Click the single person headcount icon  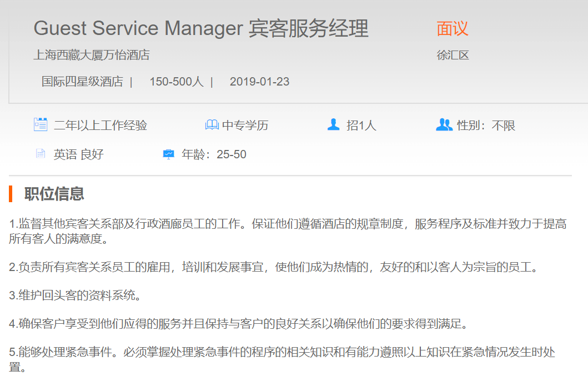(x=333, y=125)
